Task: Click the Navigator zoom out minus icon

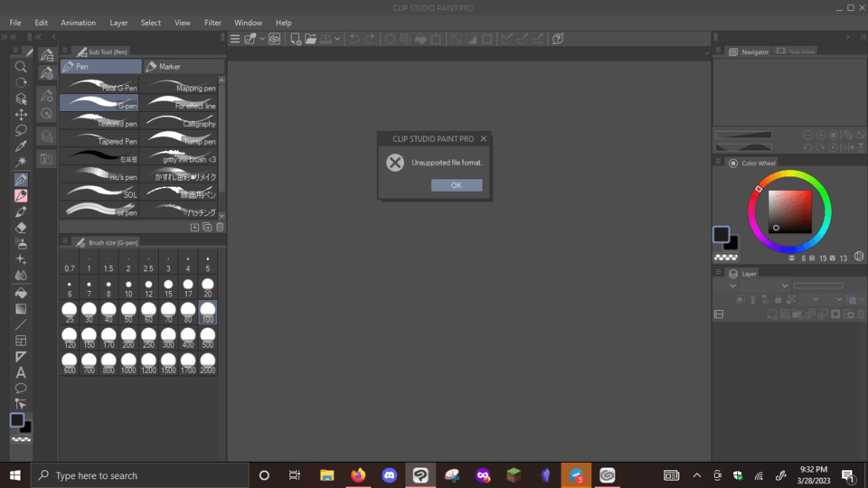Action: click(x=807, y=135)
